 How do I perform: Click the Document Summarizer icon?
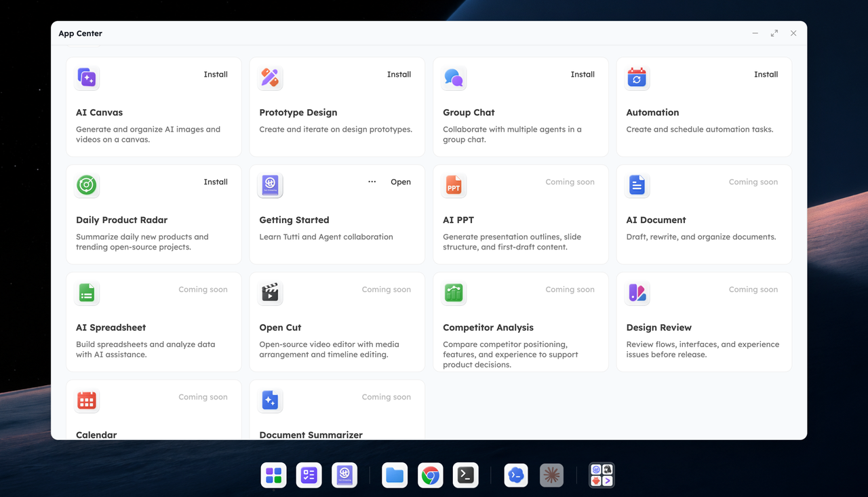(x=270, y=401)
